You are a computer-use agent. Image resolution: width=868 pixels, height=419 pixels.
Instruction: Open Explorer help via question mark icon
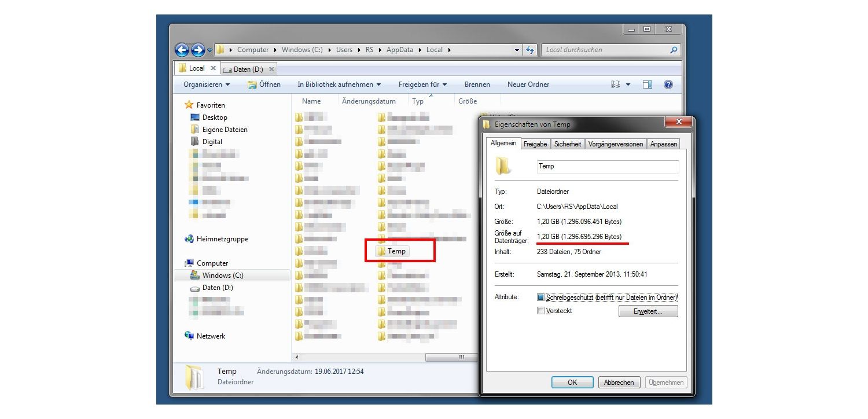[x=668, y=84]
